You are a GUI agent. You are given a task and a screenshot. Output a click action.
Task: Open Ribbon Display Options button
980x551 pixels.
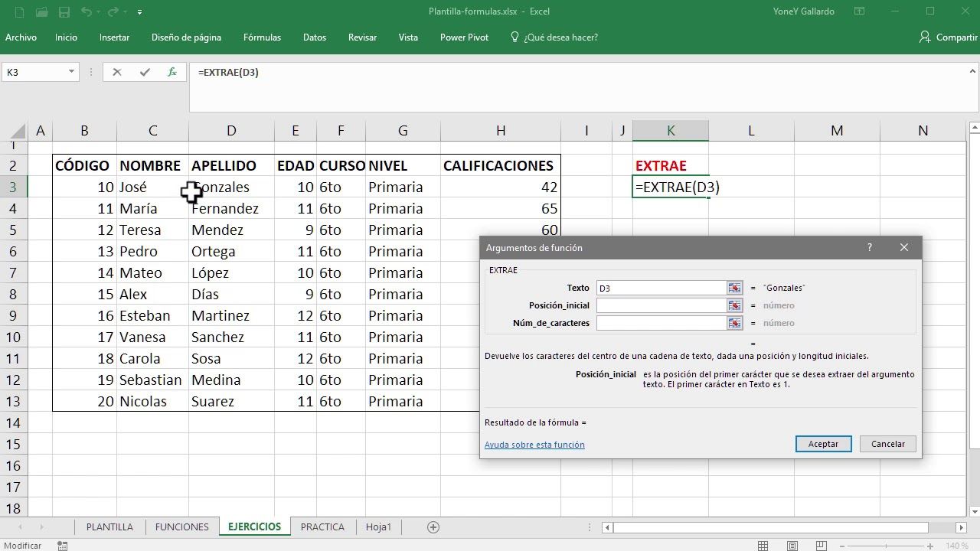click(x=859, y=11)
